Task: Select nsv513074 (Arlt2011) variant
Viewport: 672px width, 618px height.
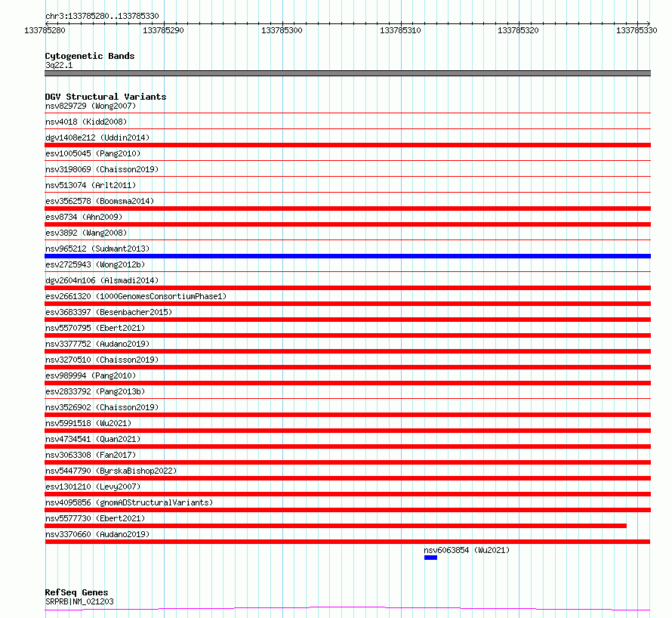Action: [x=91, y=185]
